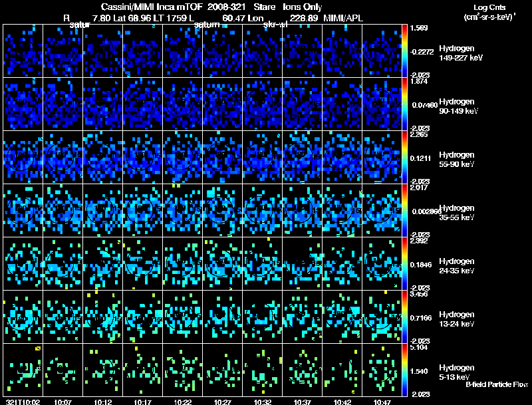Click the Hydrogen 55-90 keV colorbar
Screen dimensions: 532x405
click(x=404, y=158)
